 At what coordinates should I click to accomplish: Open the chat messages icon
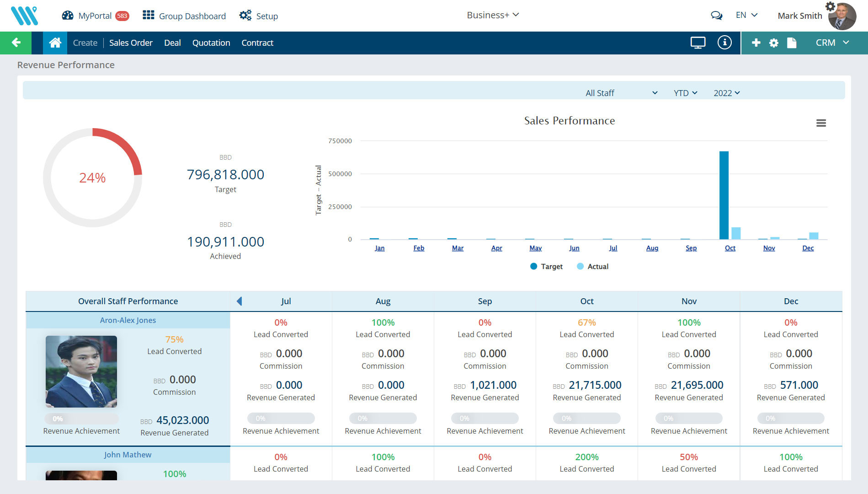click(x=716, y=16)
